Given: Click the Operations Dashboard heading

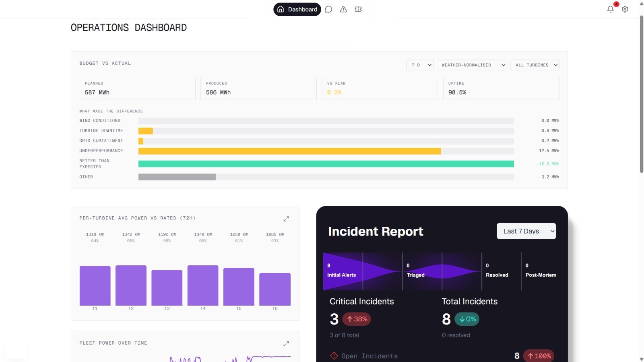Looking at the screenshot, I should (x=129, y=28).
